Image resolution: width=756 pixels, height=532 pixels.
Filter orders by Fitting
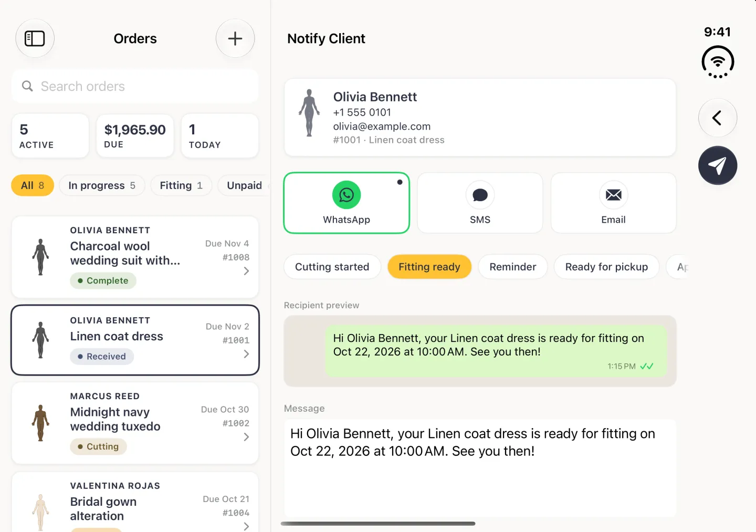[x=181, y=185]
